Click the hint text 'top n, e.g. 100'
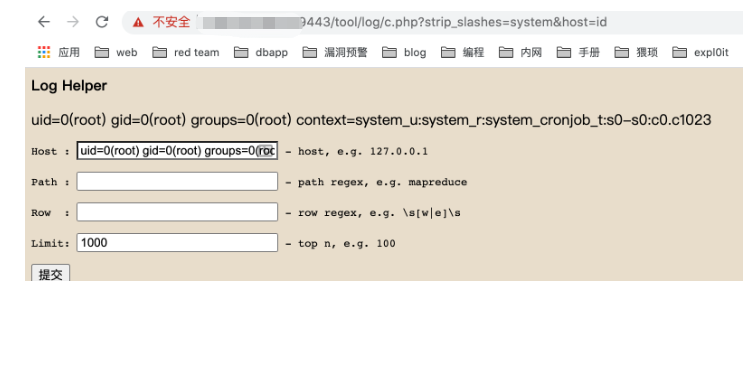The height and width of the screenshot is (366, 750). click(347, 244)
